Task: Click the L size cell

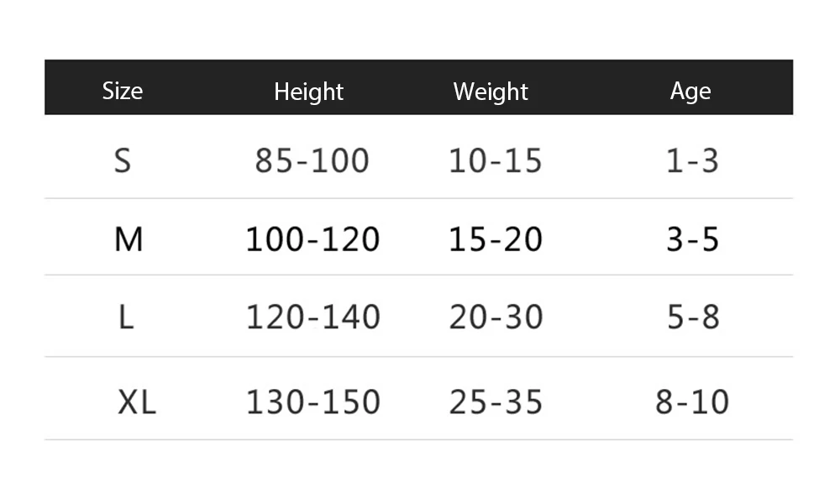Action: click(126, 318)
